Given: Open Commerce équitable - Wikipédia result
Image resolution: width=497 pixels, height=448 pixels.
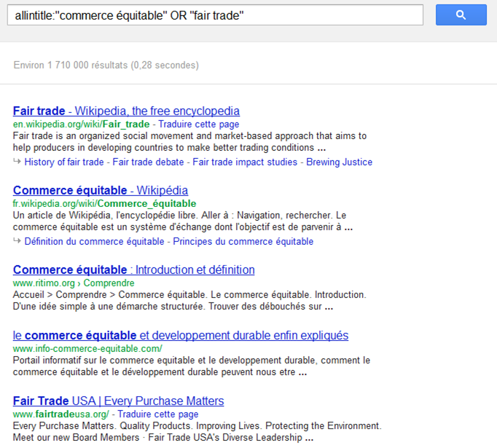Looking at the screenshot, I should point(101,190).
